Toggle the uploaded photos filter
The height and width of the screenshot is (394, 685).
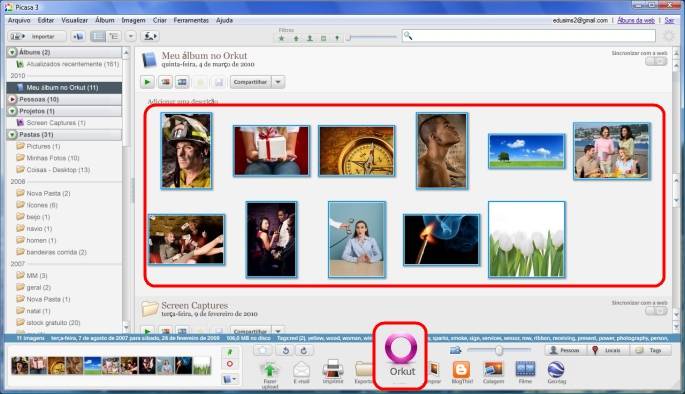point(296,38)
